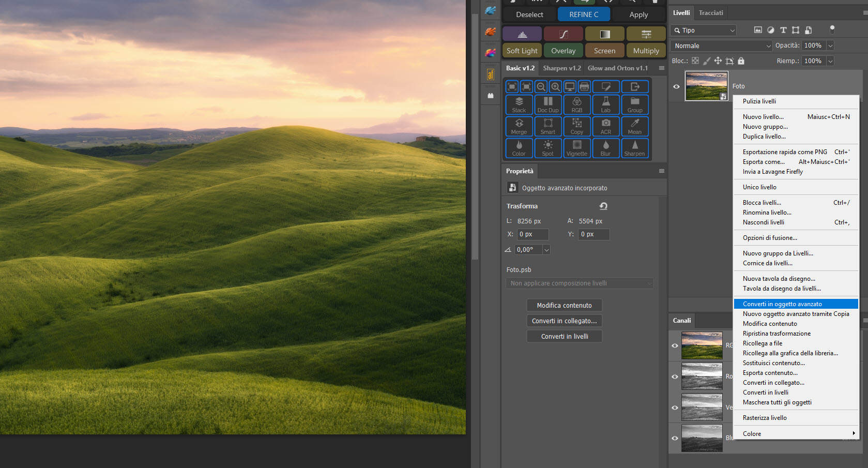Open the Sharpen v1.2 tab
The height and width of the screenshot is (468, 868).
click(561, 68)
